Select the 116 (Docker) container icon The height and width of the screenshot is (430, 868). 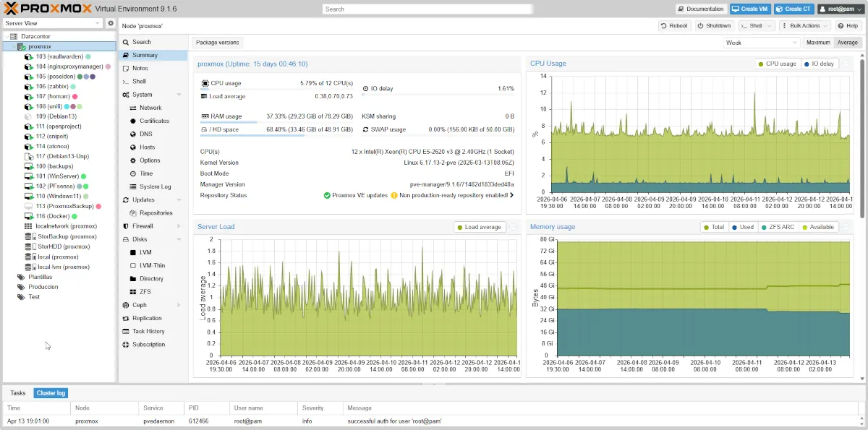point(28,216)
